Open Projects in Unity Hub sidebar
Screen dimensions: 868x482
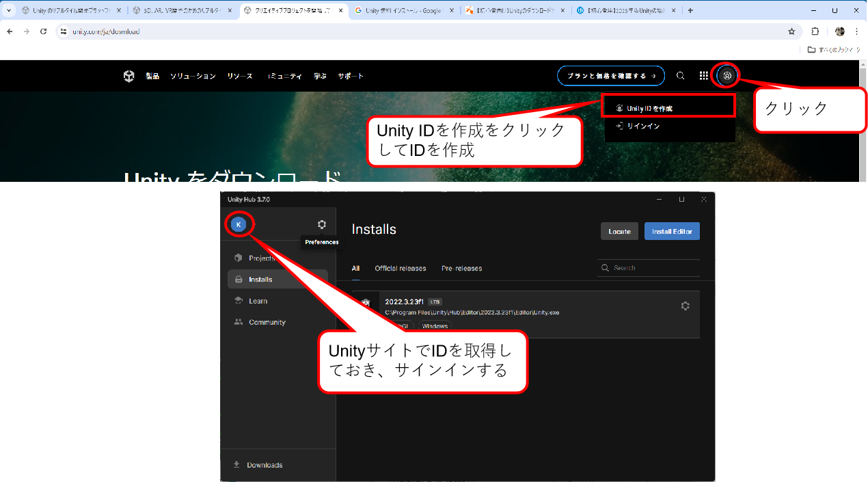[277, 258]
